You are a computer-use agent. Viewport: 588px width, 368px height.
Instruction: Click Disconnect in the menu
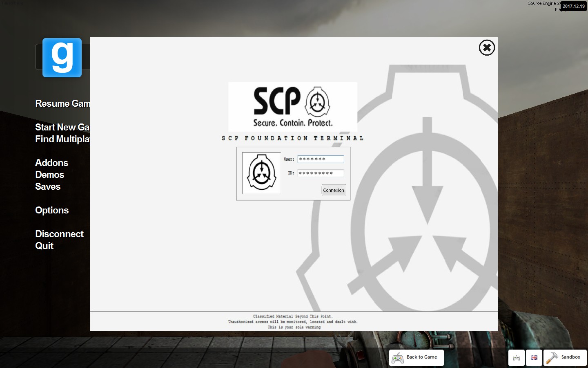coord(59,234)
